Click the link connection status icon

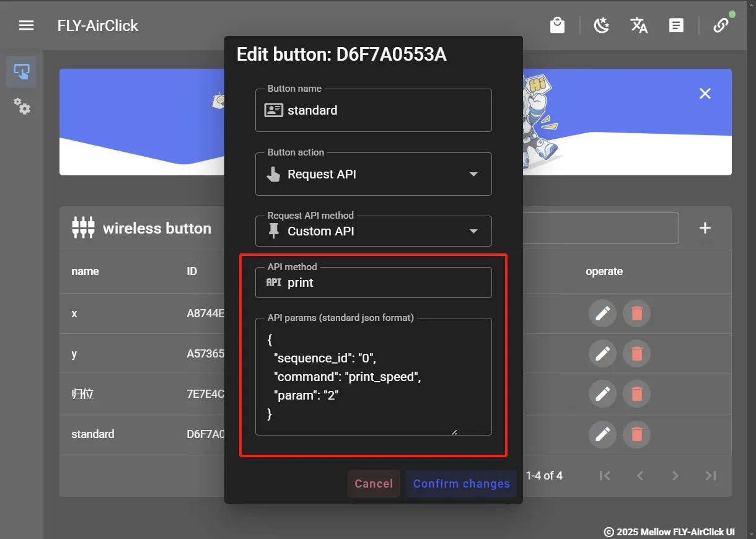[720, 25]
